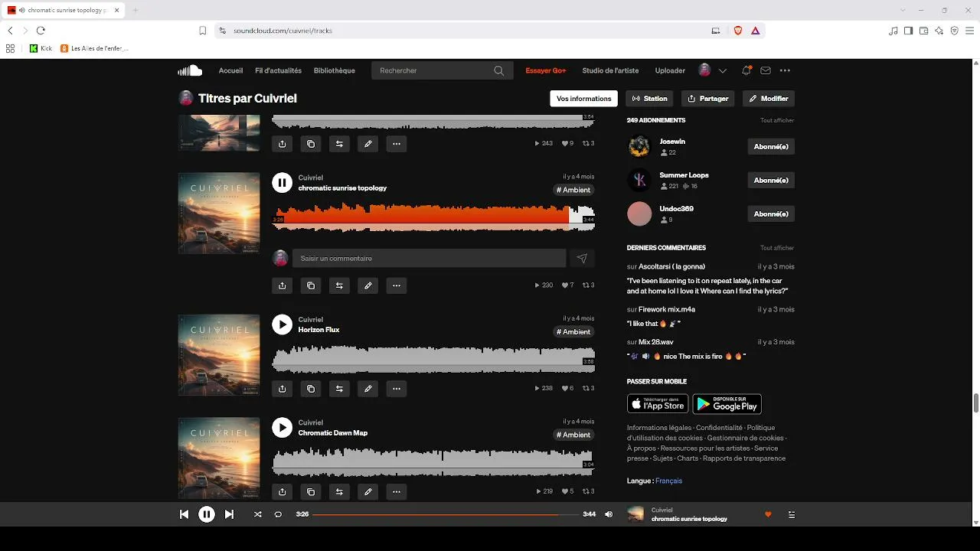Open more options for Horizon Flux
This screenshot has height=551, width=980.
(x=397, y=389)
